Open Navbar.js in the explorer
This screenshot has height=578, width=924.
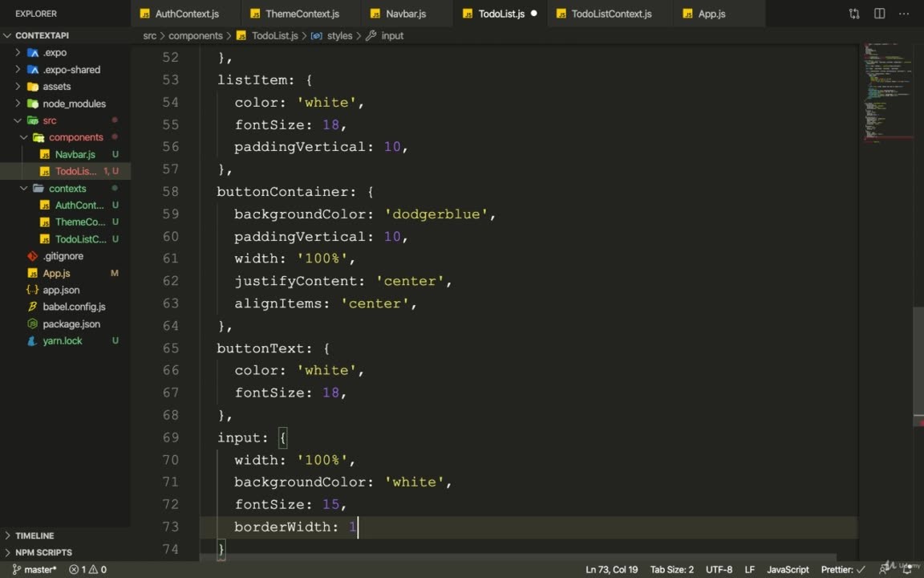coord(75,154)
